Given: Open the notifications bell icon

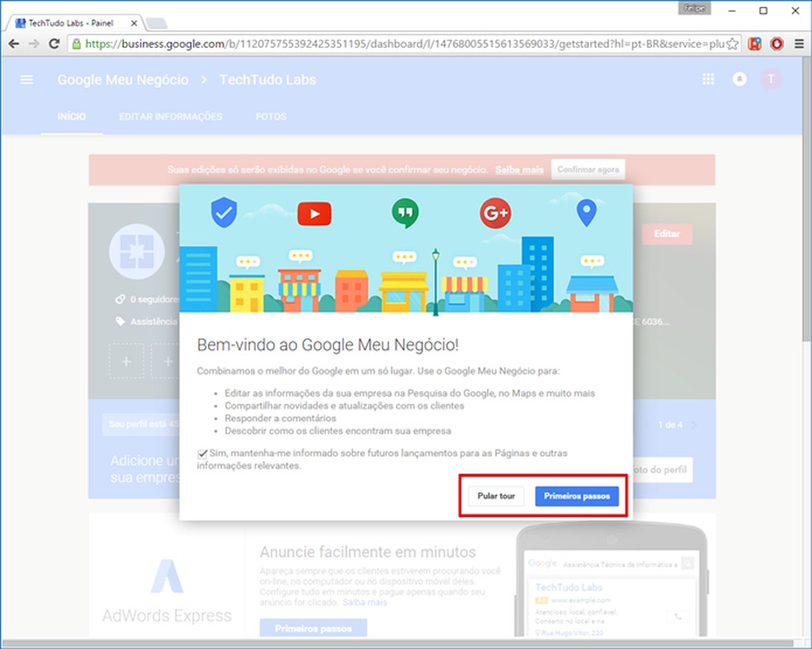Looking at the screenshot, I should 739,79.
